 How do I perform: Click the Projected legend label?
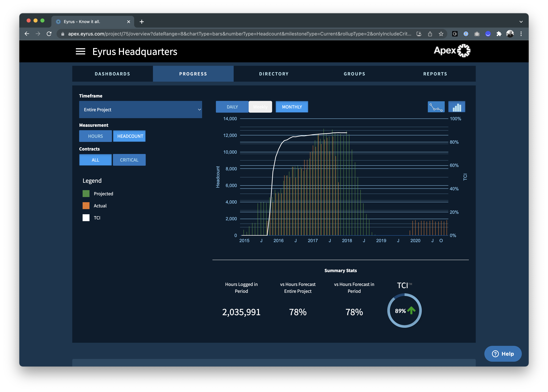coord(103,194)
